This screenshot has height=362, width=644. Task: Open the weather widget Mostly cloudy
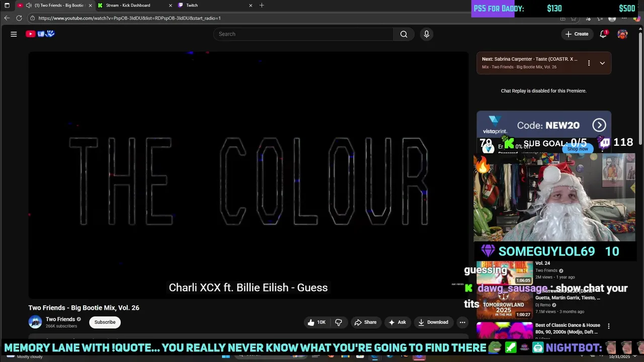click(24, 356)
